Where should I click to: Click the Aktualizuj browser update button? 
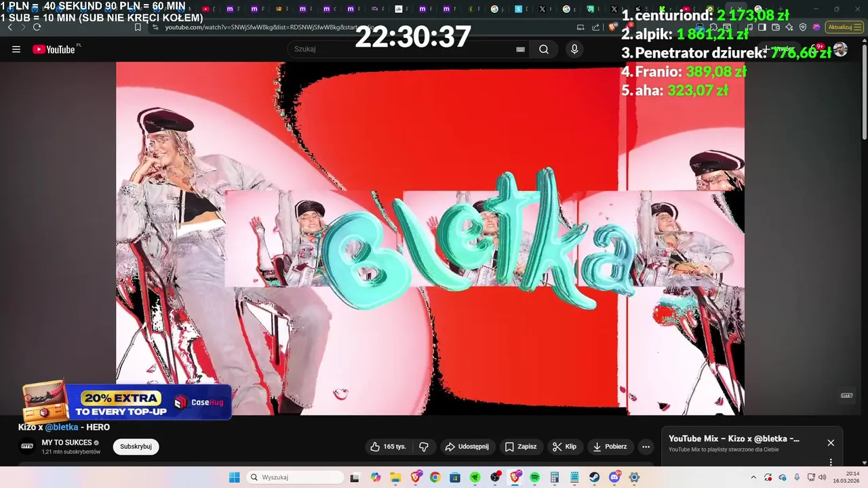click(x=844, y=27)
